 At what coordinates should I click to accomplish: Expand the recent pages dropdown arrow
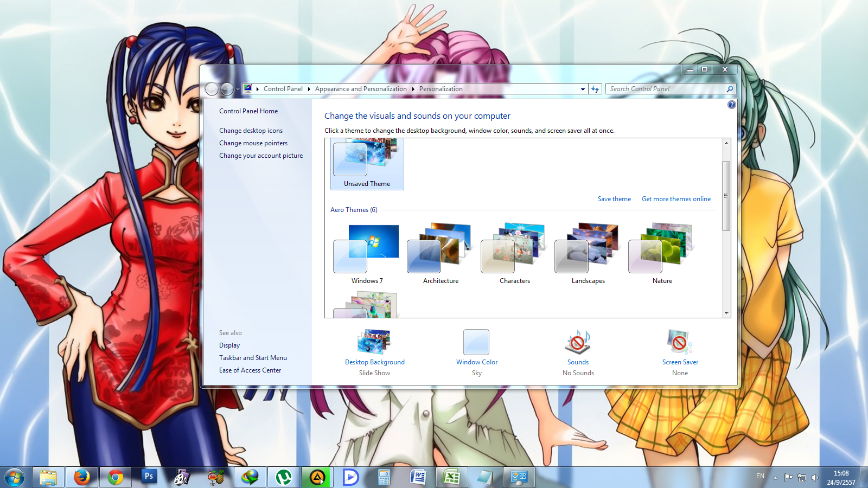coord(238,89)
